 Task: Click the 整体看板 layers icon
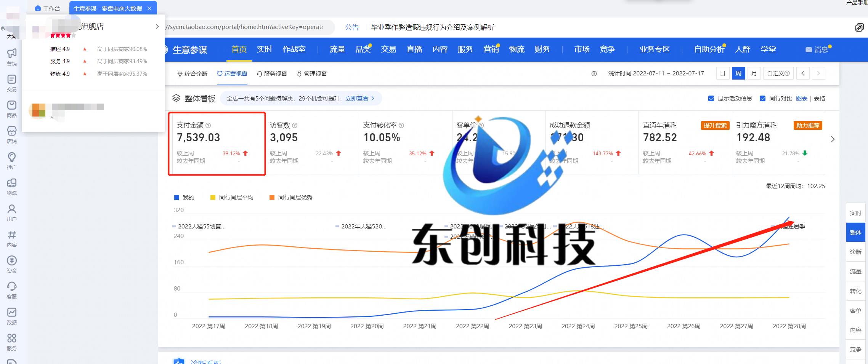(176, 98)
